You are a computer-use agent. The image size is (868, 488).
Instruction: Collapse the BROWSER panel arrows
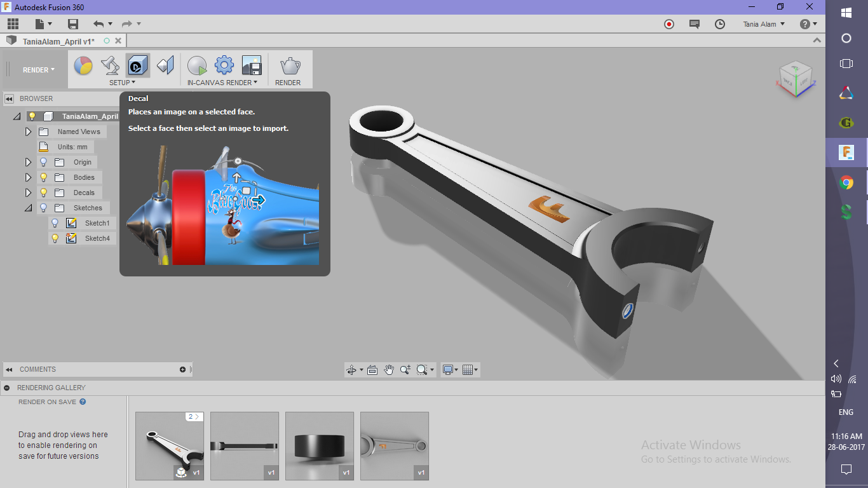pyautogui.click(x=10, y=98)
